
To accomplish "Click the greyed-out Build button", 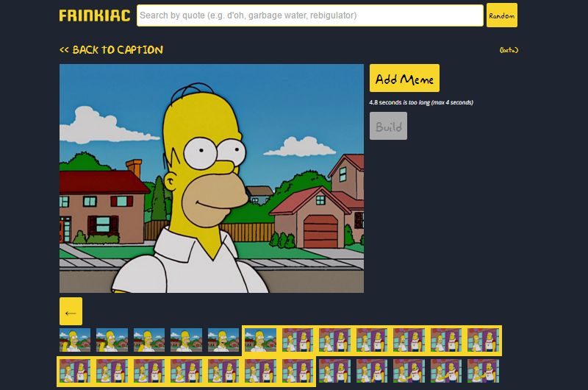I will click(388, 126).
